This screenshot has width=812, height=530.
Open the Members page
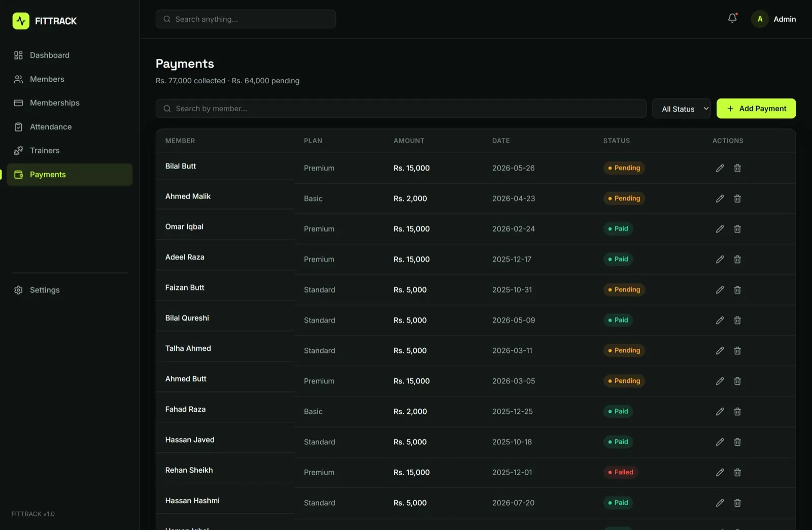(x=70, y=79)
